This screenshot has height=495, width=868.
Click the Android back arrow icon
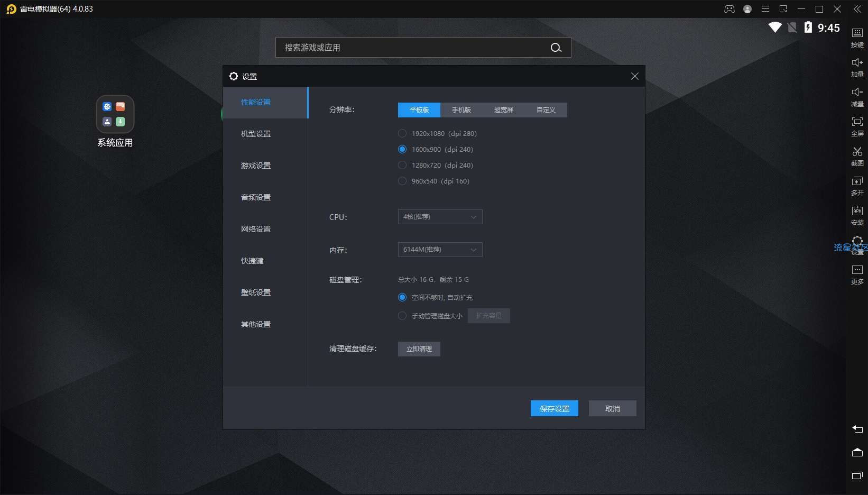pyautogui.click(x=857, y=429)
